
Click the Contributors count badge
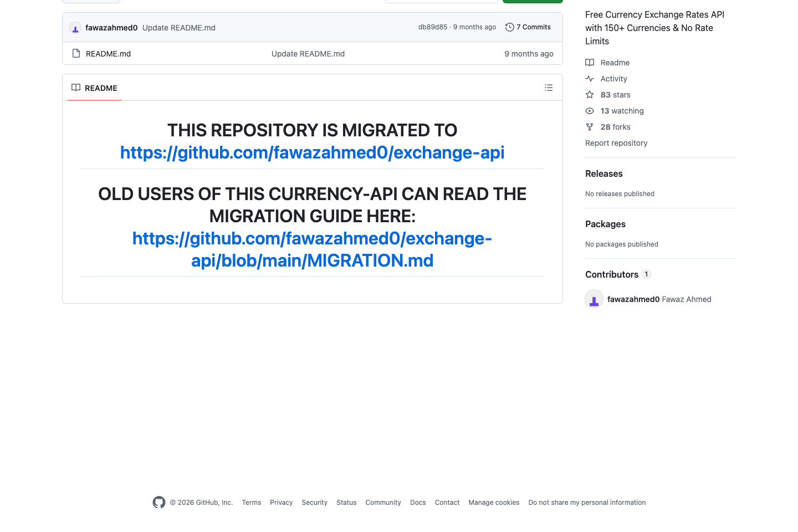tap(646, 274)
